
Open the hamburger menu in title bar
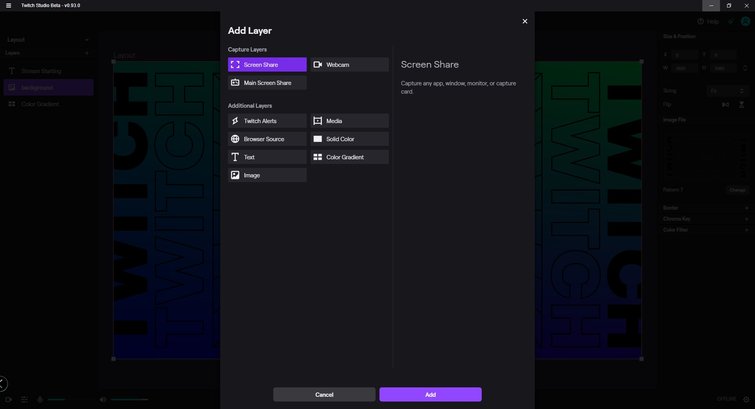click(8, 5)
